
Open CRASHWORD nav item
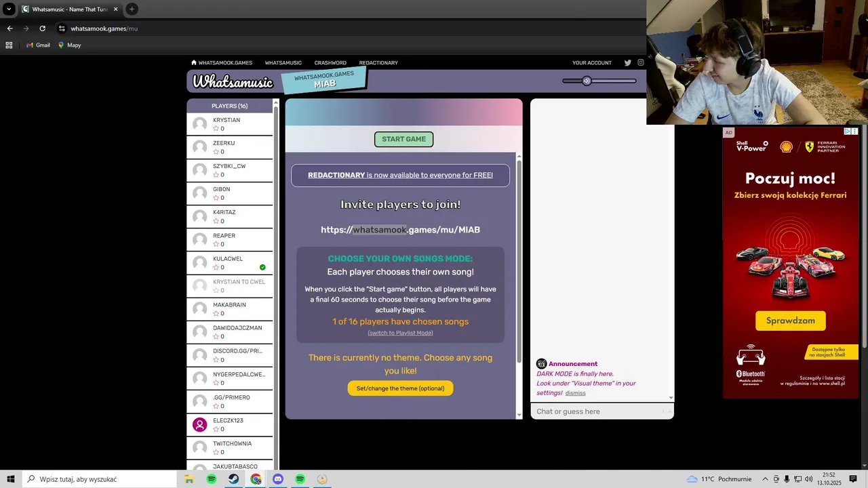(x=330, y=62)
